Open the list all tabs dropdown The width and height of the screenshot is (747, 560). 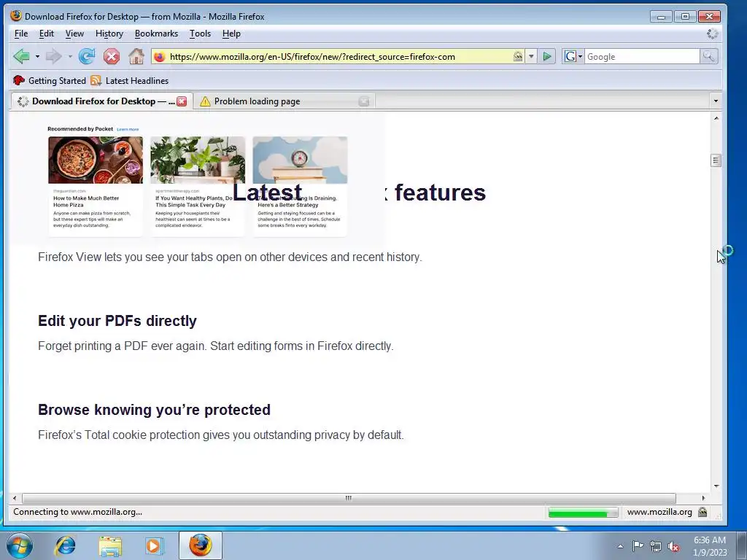click(715, 101)
